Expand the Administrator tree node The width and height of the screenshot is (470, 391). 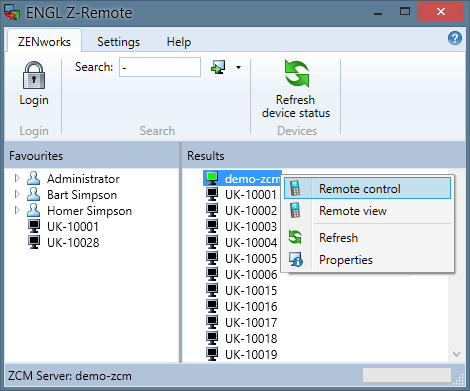click(x=17, y=178)
